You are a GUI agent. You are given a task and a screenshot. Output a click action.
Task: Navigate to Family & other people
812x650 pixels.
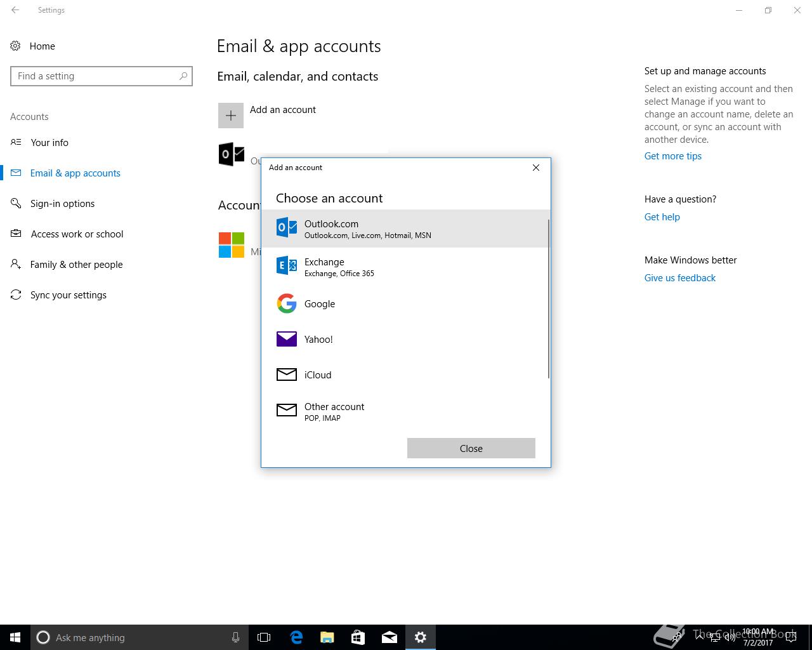pos(76,265)
